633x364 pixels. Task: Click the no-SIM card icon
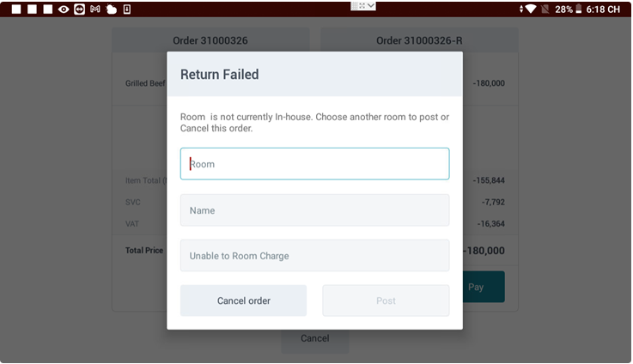coord(545,9)
